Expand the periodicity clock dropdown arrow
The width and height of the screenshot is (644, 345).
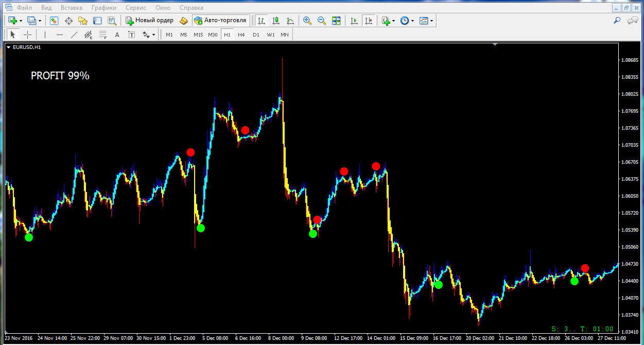click(413, 21)
